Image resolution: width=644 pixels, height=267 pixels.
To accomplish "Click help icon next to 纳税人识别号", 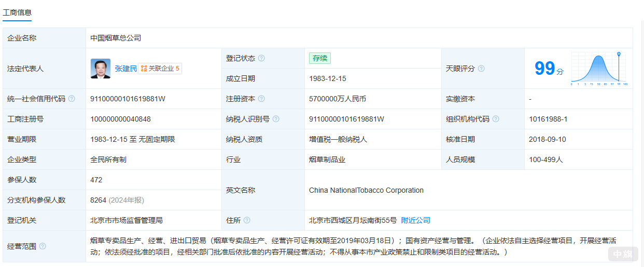I will (x=276, y=119).
